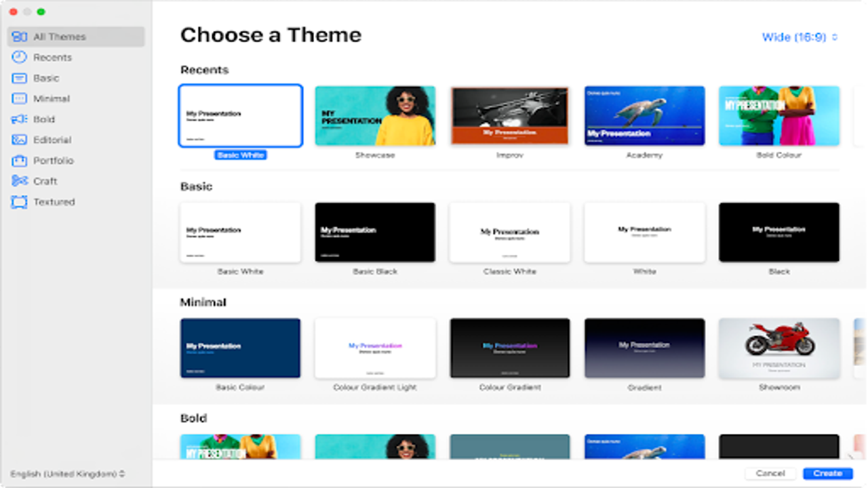Show the Minimal themes category
Viewport: 868px width, 488px height.
[x=52, y=99]
